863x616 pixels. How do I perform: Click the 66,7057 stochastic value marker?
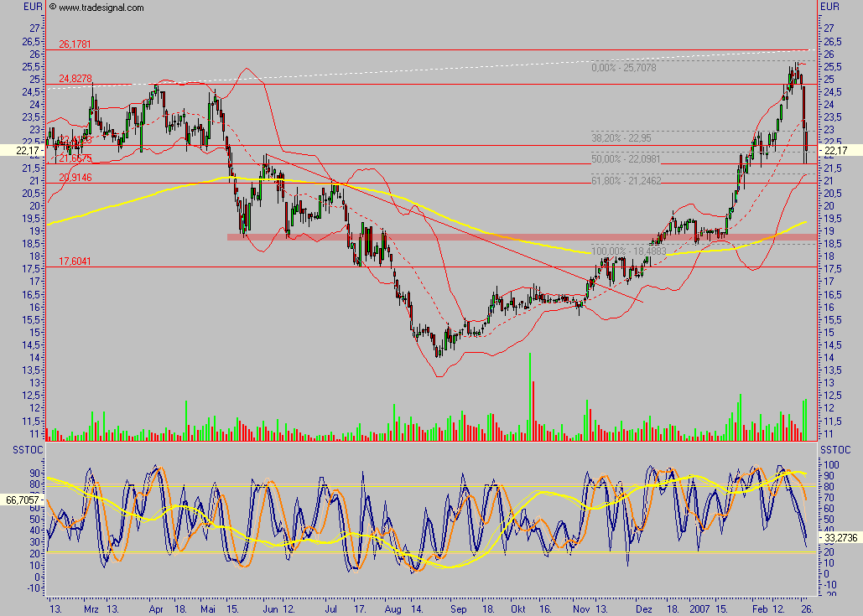(23, 500)
